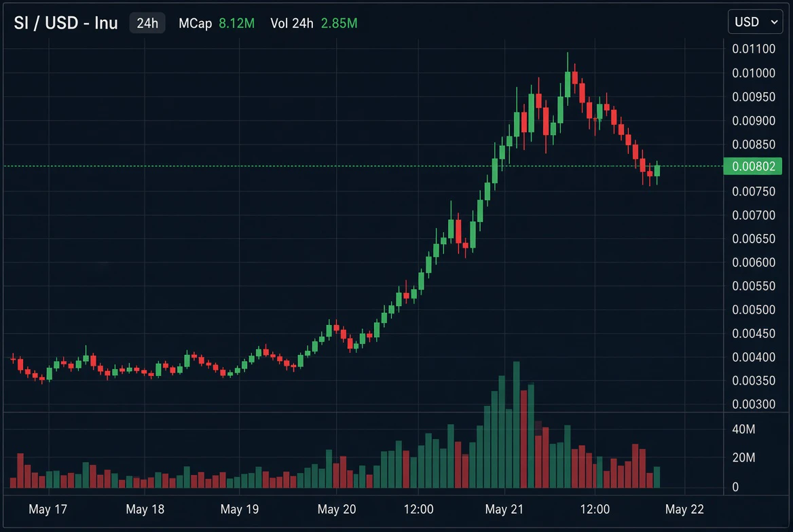Click the 0.00700 price axis label
The height and width of the screenshot is (532, 793).
[754, 215]
